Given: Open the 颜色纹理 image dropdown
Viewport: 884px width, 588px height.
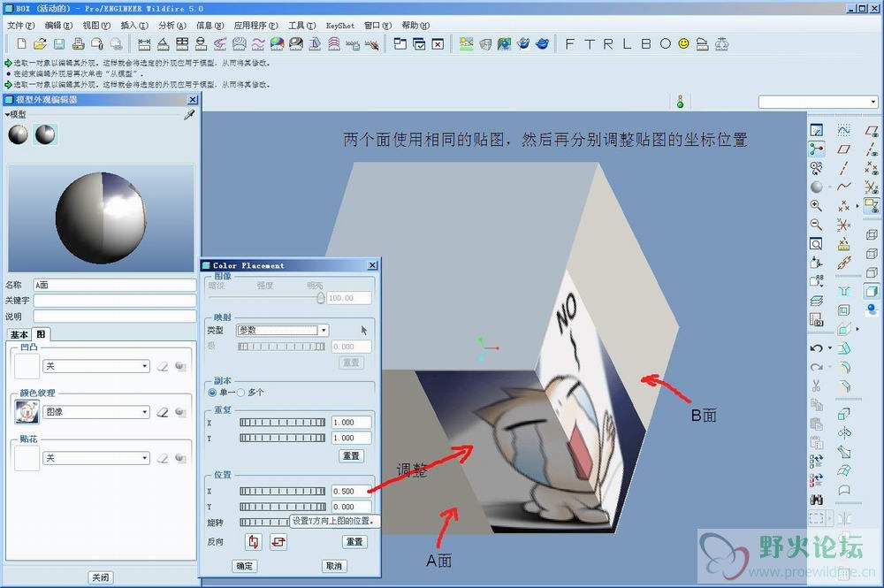Looking at the screenshot, I should click(96, 412).
